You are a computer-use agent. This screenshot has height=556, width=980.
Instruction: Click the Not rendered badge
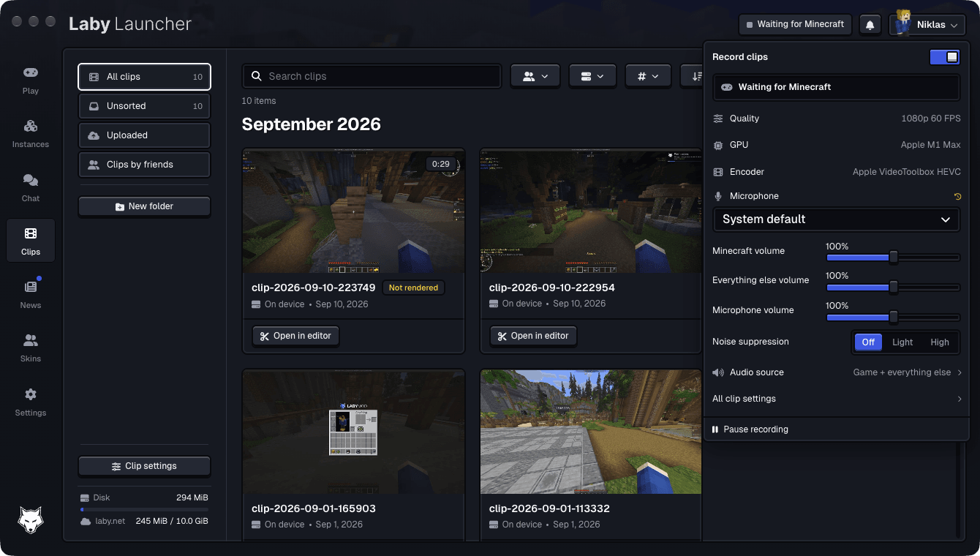pyautogui.click(x=413, y=288)
